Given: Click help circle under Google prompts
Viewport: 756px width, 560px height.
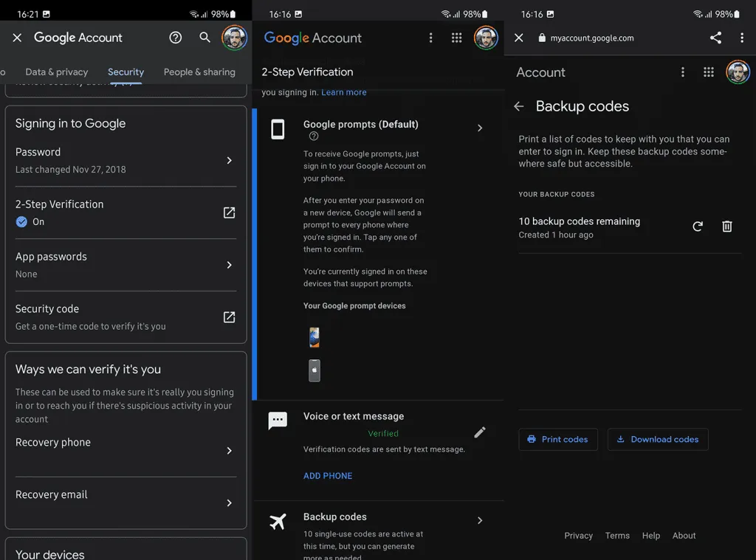Looking at the screenshot, I should [x=313, y=136].
